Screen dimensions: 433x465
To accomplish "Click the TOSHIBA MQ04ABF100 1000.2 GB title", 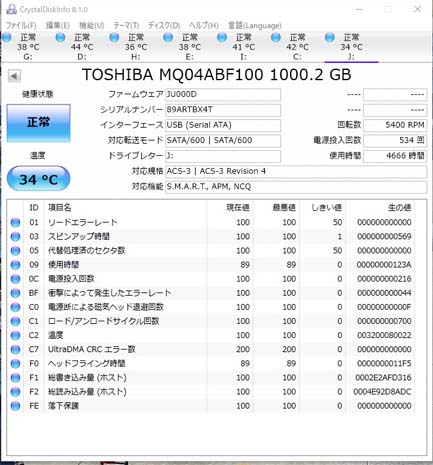I will [x=217, y=75].
